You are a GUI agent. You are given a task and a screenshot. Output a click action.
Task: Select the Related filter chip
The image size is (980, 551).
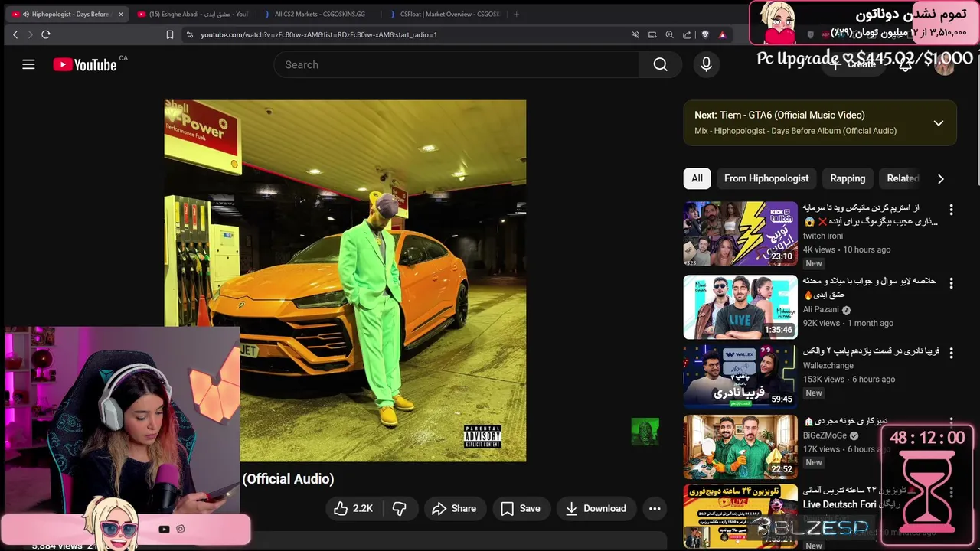coord(900,178)
